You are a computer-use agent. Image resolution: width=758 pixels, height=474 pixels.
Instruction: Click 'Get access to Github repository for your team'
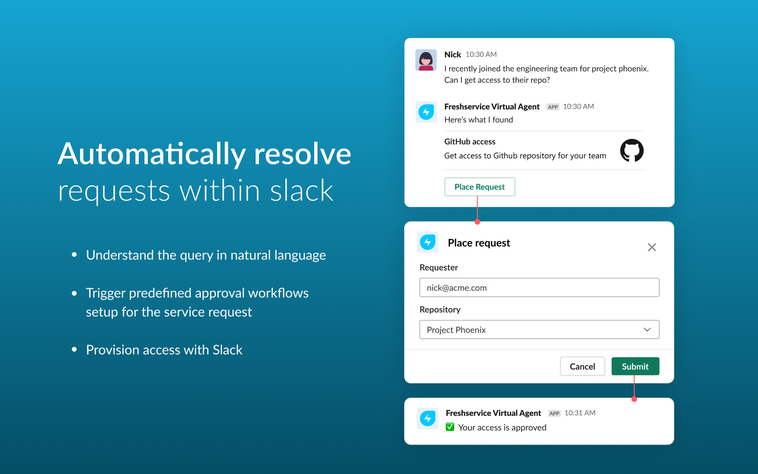525,156
